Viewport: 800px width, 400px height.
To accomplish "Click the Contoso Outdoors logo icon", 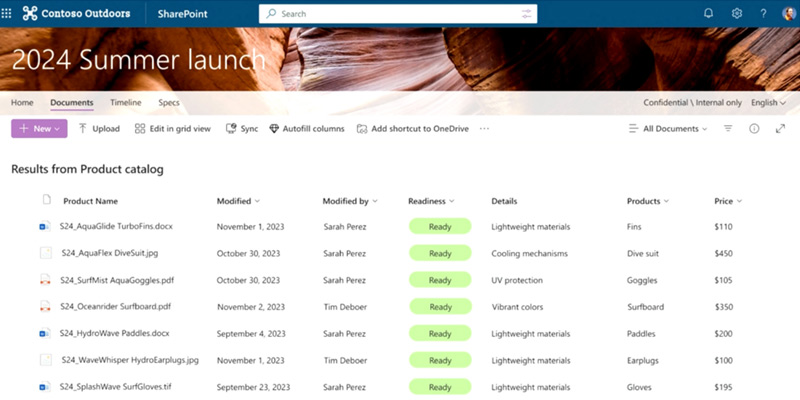I will click(x=30, y=14).
